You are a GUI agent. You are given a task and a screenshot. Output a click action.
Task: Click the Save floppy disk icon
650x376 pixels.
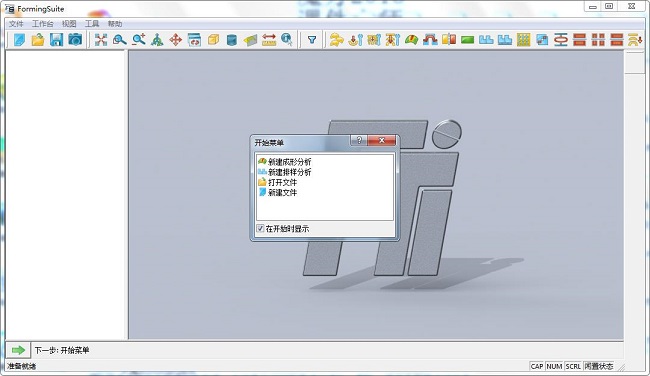[56, 40]
